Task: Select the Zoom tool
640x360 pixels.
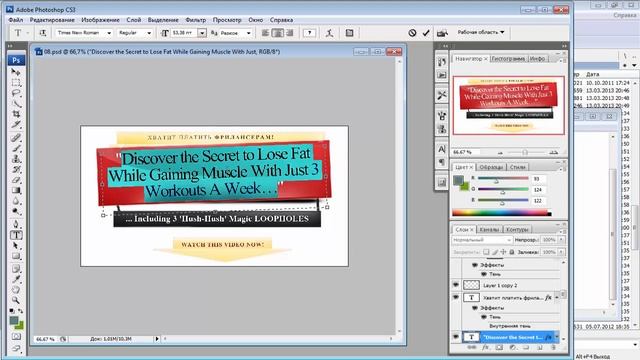Action: point(16,300)
